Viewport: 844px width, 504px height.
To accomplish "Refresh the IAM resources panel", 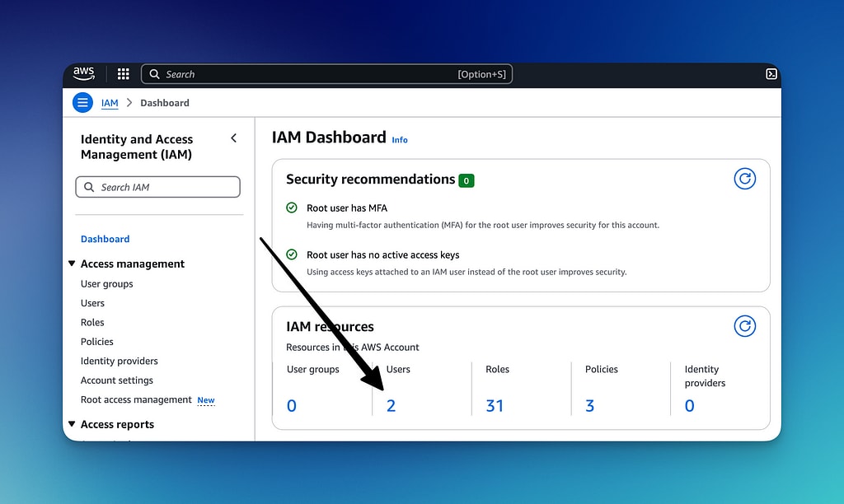I will point(745,326).
